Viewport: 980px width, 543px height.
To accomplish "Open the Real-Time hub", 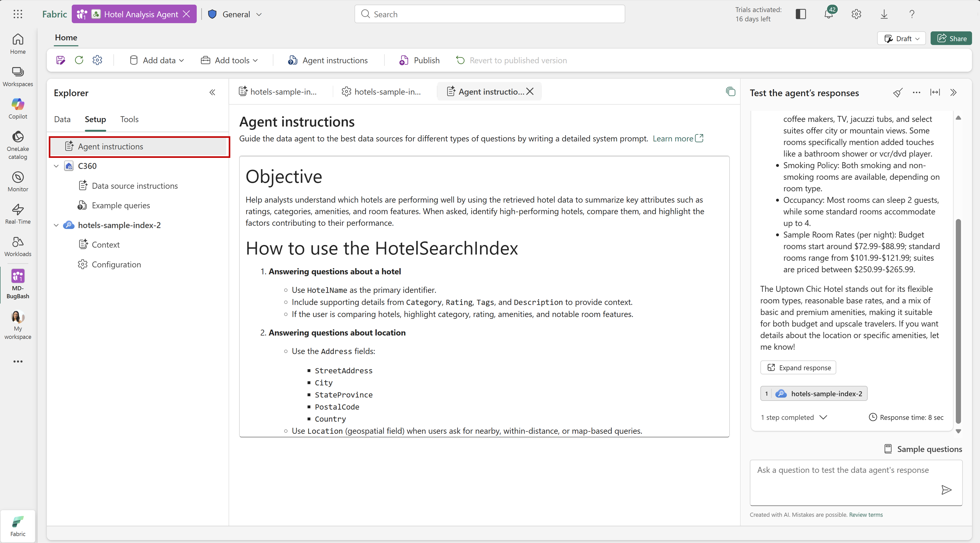I will [18, 214].
